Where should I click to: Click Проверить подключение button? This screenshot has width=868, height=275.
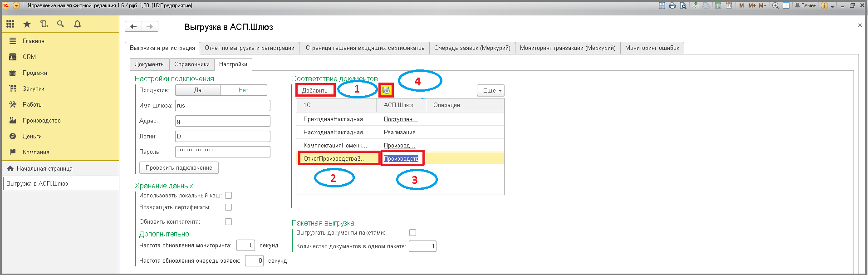[x=179, y=167]
